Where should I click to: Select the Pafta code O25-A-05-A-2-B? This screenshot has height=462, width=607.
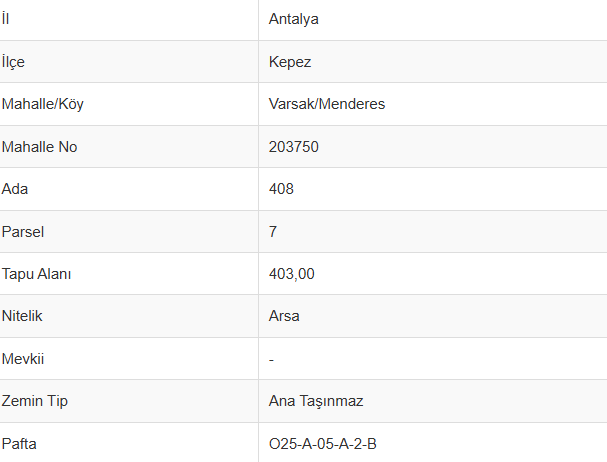click(x=322, y=443)
